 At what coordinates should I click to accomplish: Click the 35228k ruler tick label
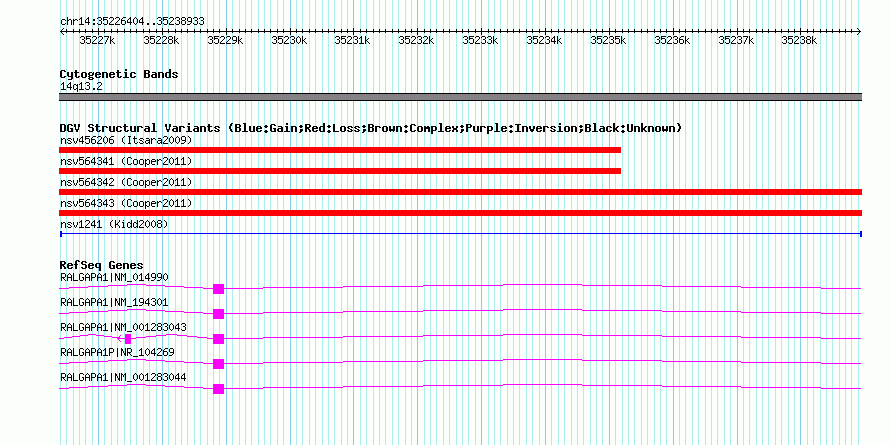[161, 40]
